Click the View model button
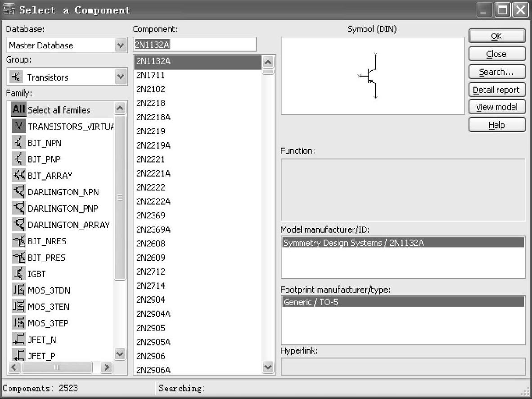The image size is (532, 399). point(496,107)
